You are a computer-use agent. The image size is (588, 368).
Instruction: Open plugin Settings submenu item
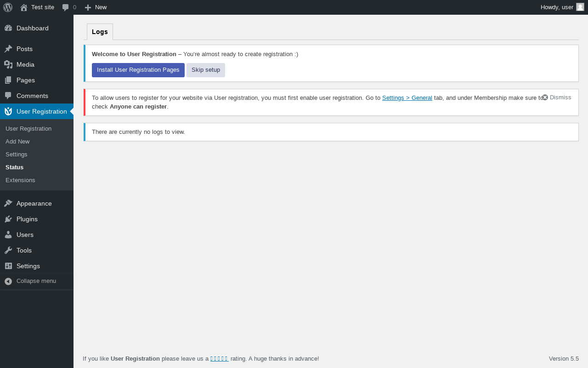tap(17, 154)
